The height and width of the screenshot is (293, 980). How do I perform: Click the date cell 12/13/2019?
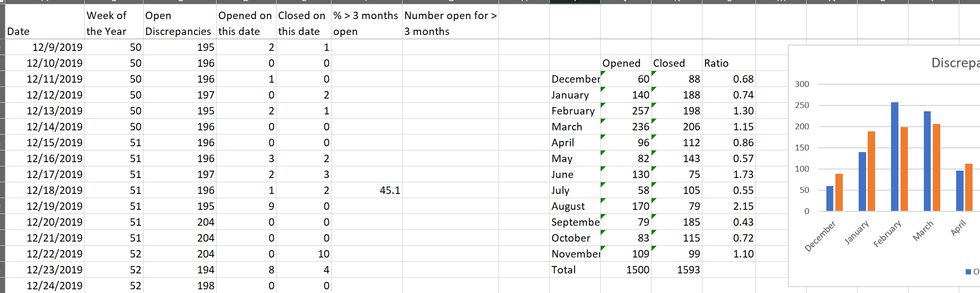coord(44,111)
